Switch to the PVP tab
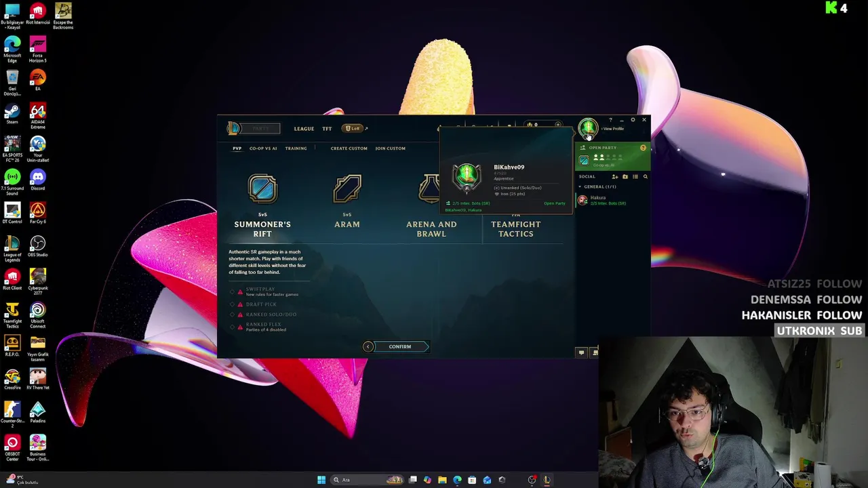 [237, 148]
